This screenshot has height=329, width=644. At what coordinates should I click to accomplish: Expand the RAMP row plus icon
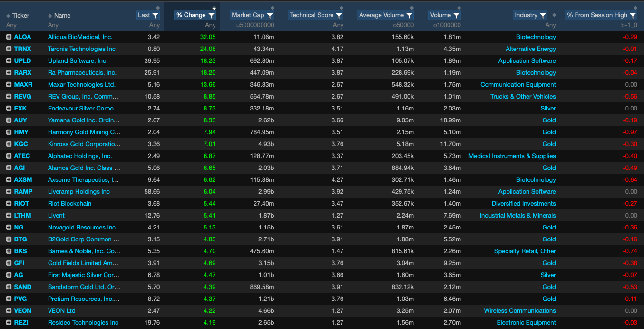point(9,192)
